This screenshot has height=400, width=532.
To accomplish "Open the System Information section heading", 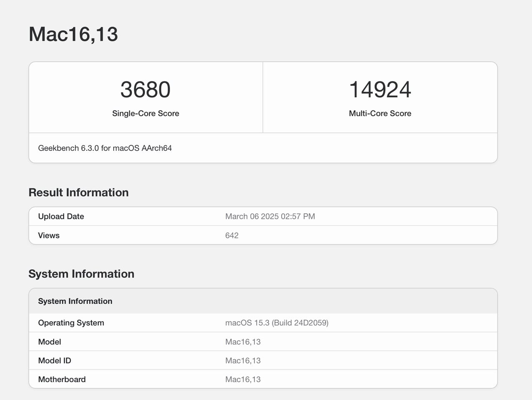I will coord(81,274).
